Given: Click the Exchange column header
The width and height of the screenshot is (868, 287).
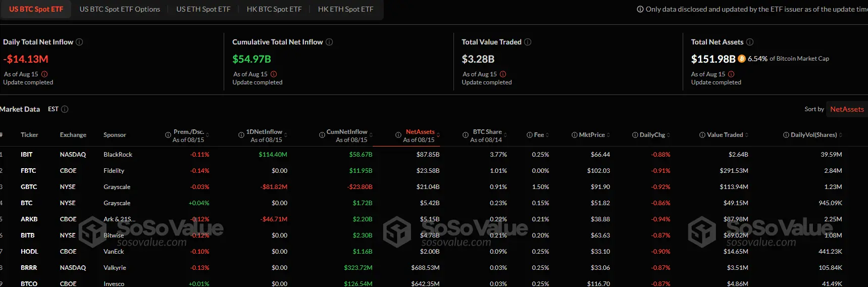Looking at the screenshot, I should [73, 135].
